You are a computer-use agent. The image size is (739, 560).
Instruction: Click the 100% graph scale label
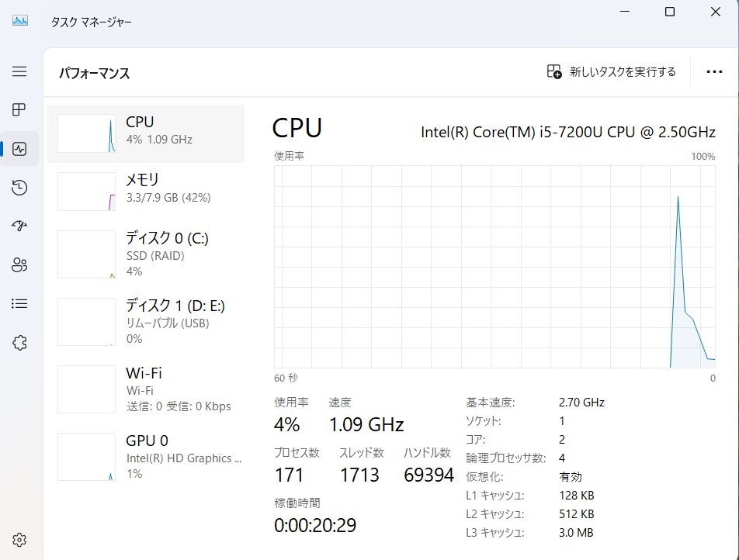coord(703,157)
